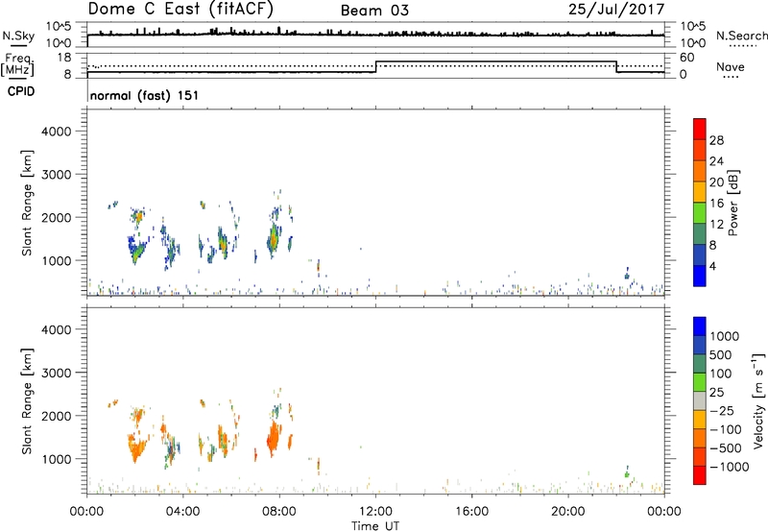The width and height of the screenshot is (768, 532).
Task: Click the '12:00' time tick label
Action: tap(375, 512)
